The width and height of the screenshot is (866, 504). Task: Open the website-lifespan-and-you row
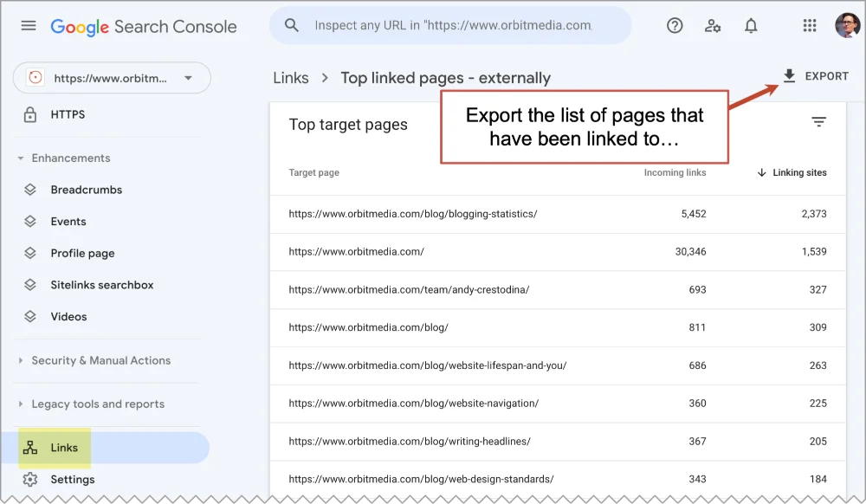(x=558, y=365)
